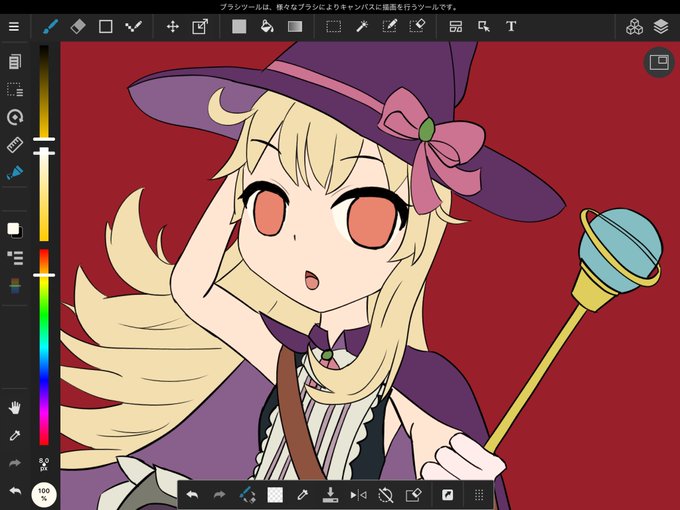Reset canvas rotation in shortcut bar
The width and height of the screenshot is (680, 510).
[x=386, y=494]
